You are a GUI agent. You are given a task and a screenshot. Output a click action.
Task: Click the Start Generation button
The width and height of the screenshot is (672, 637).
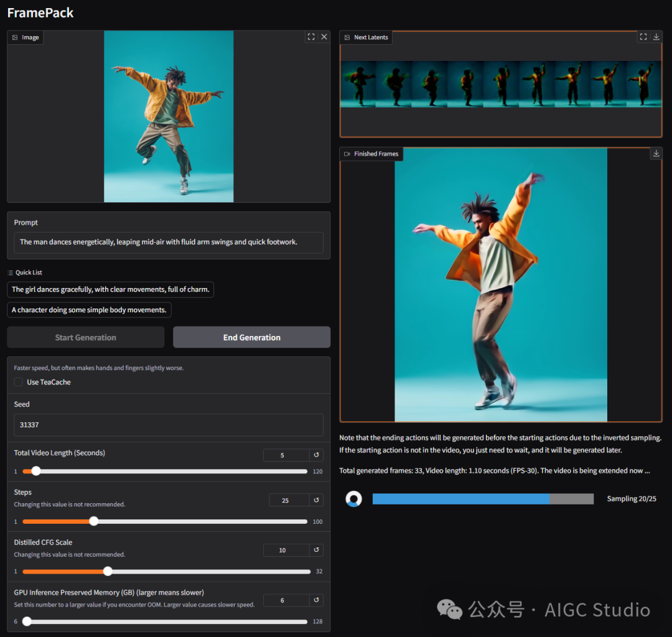point(86,337)
